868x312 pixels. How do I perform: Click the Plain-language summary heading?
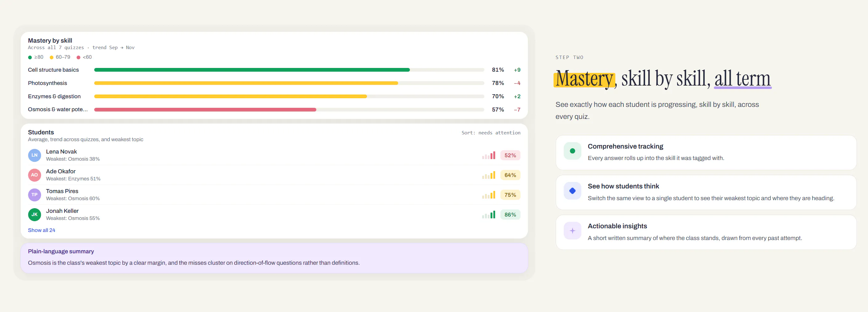[x=61, y=251]
